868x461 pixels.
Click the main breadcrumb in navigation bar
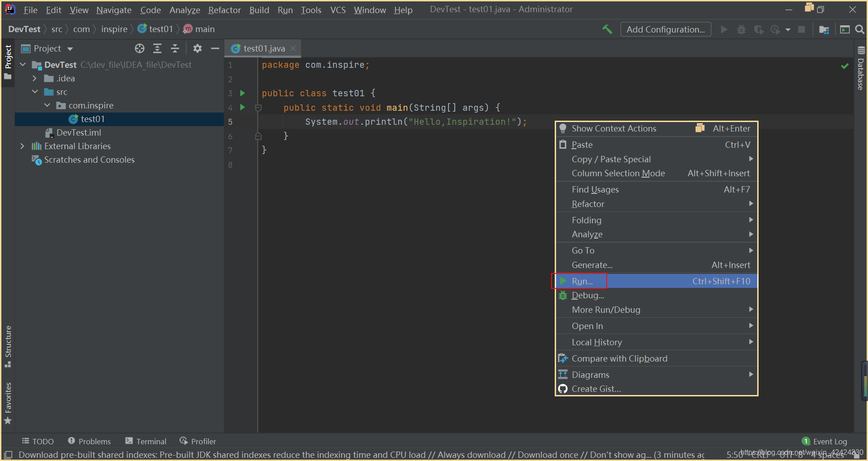[x=199, y=29]
